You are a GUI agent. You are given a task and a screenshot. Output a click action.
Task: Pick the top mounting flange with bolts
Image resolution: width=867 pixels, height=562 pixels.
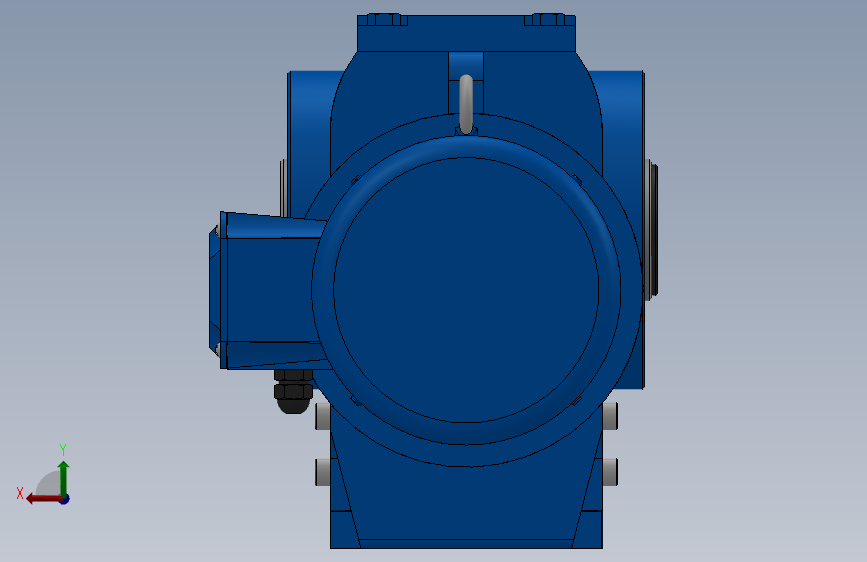[467, 33]
